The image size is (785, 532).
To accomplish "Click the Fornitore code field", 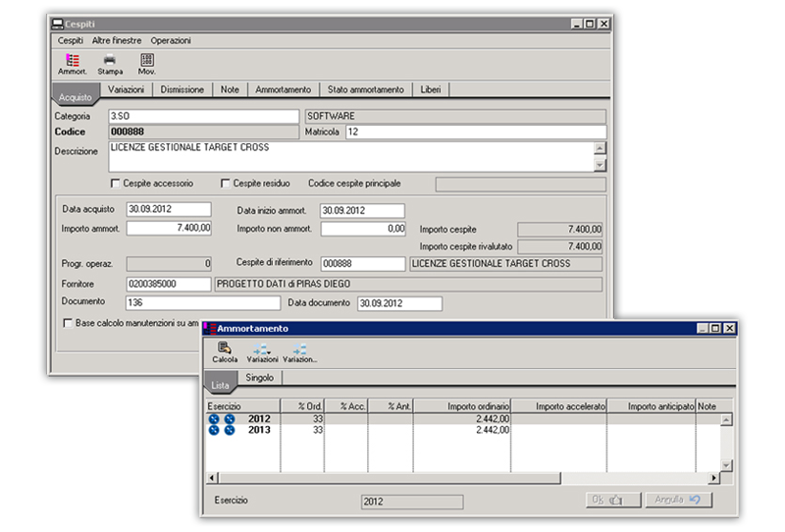I will [x=169, y=284].
